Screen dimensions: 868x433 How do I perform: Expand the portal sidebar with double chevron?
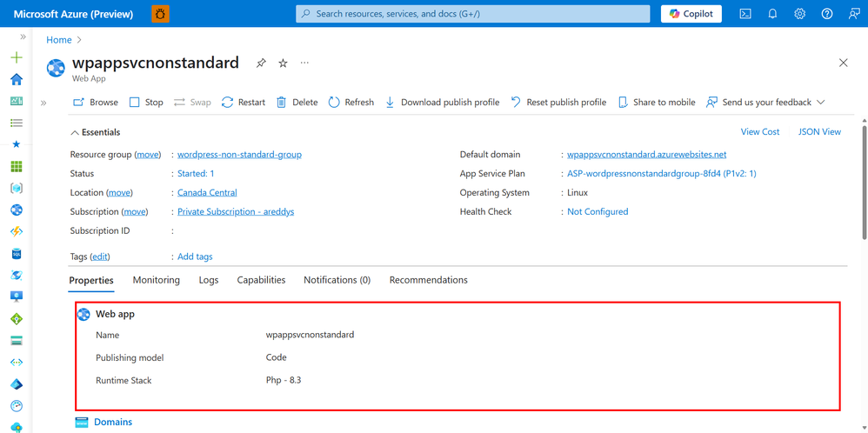[x=23, y=37]
